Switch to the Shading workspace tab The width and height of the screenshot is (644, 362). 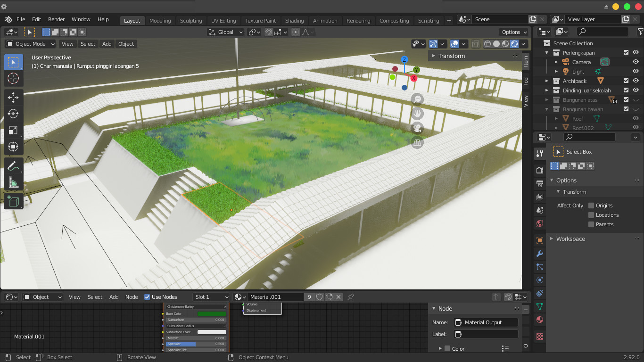294,21
